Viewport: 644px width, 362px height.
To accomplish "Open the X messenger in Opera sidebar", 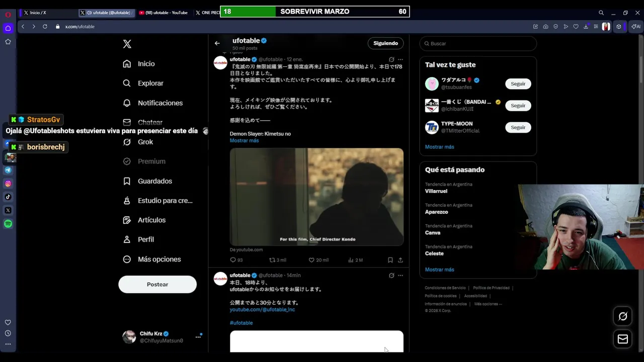I will [x=8, y=210].
